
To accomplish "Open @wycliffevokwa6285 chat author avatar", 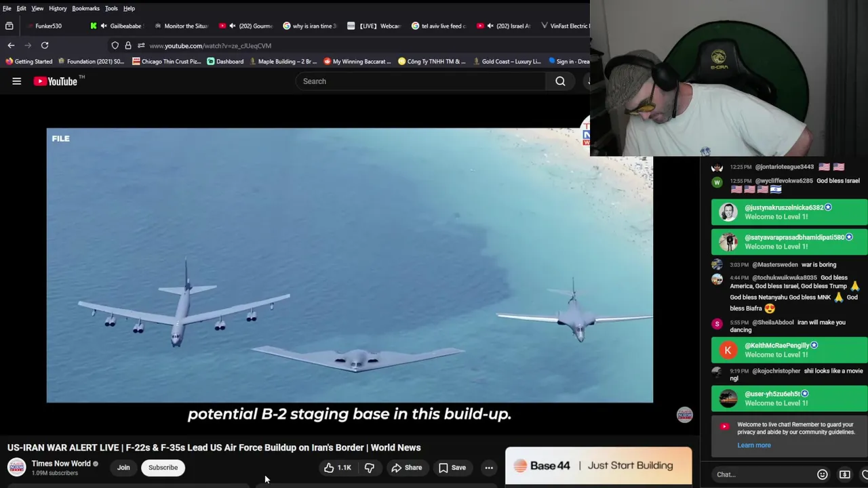I will 717,182.
